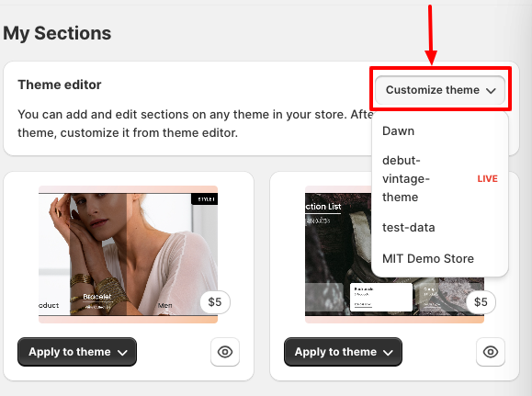Preview Collection List section with eye icon
This screenshot has height=396, width=532.
click(x=491, y=352)
